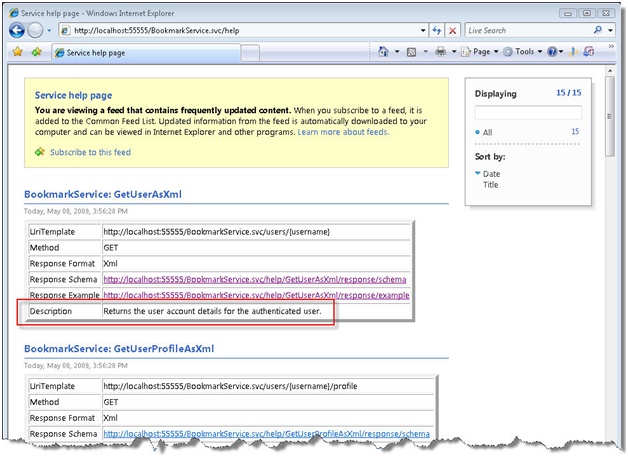Sort feed items by Title

490,185
